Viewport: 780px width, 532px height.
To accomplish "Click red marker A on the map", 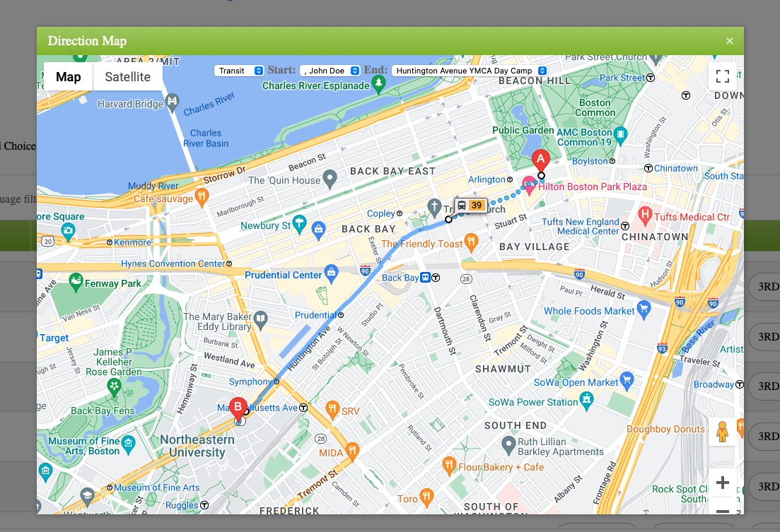I will pyautogui.click(x=541, y=160).
